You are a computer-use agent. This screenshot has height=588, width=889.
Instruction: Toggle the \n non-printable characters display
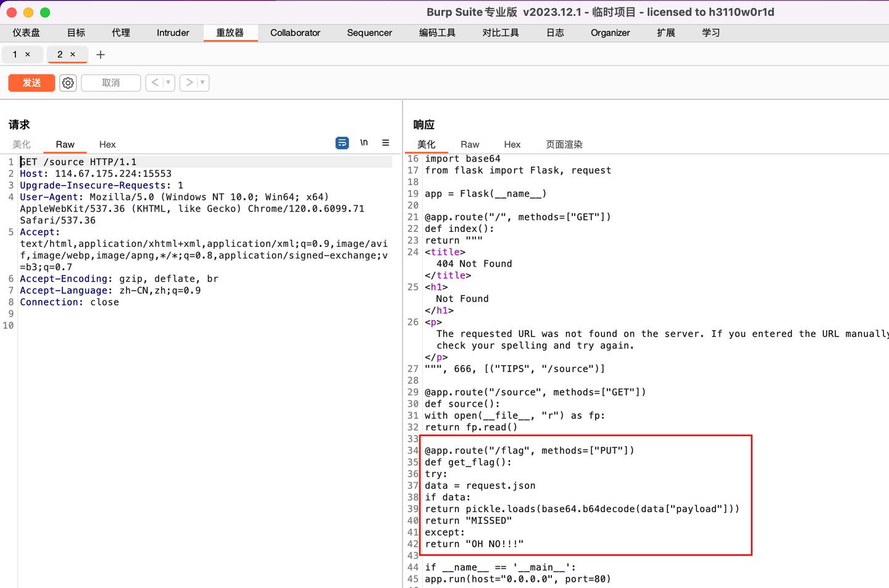click(364, 143)
